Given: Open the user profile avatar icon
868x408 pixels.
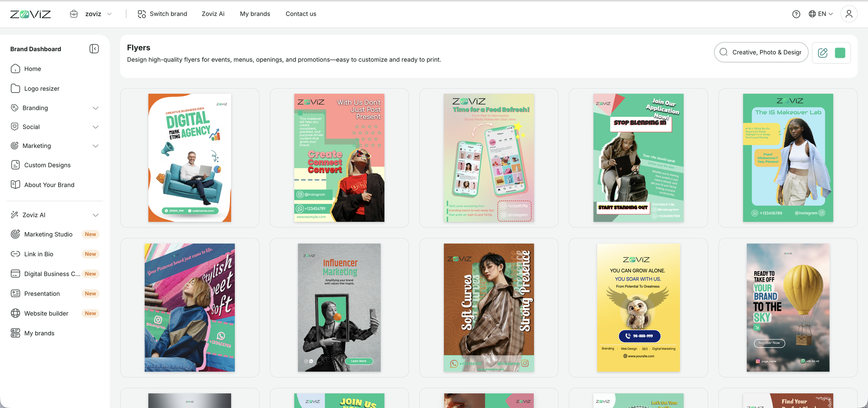Looking at the screenshot, I should [x=849, y=14].
